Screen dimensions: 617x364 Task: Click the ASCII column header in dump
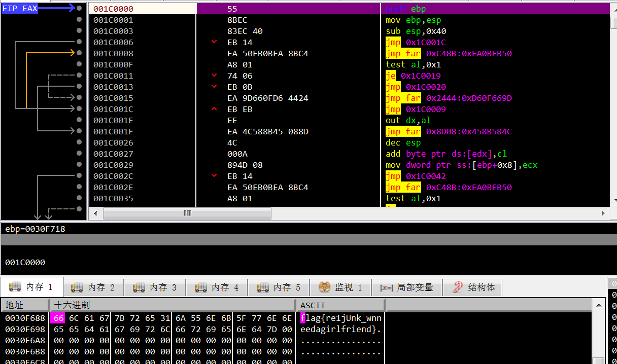(340, 305)
